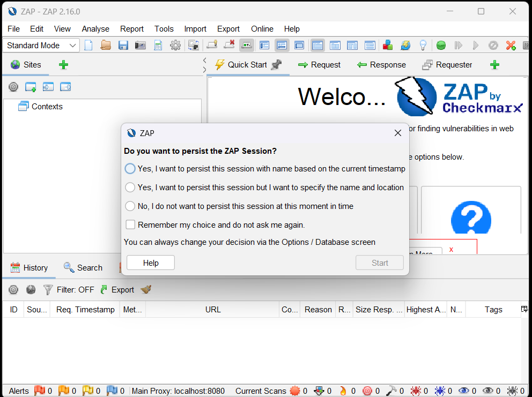The image size is (532, 397).
Task: Open Session Properties from toolbar
Action: coord(158,45)
